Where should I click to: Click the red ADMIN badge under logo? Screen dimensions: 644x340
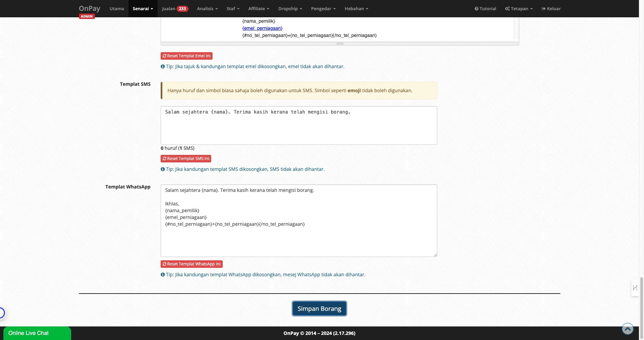point(87,16)
